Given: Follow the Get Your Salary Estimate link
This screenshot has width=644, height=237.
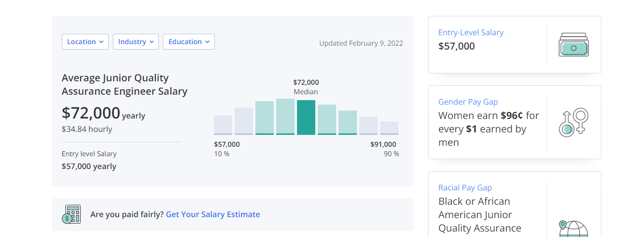Looking at the screenshot, I should [213, 214].
